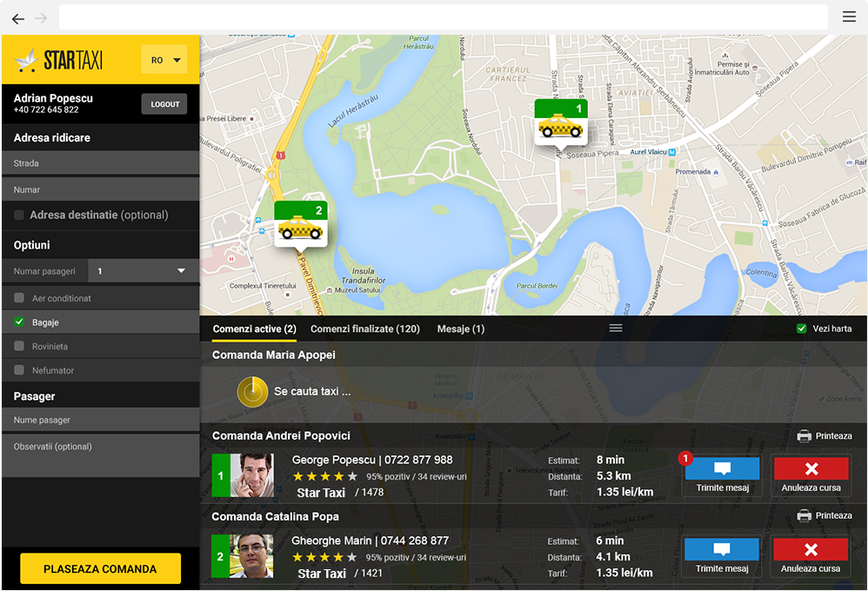Click Gheorghe Marin's star rating

(324, 557)
